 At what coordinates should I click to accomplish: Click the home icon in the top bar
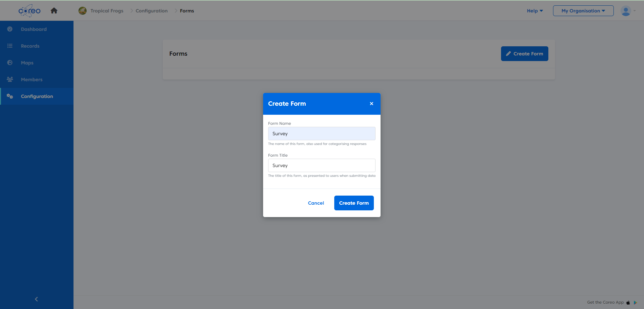tap(54, 10)
